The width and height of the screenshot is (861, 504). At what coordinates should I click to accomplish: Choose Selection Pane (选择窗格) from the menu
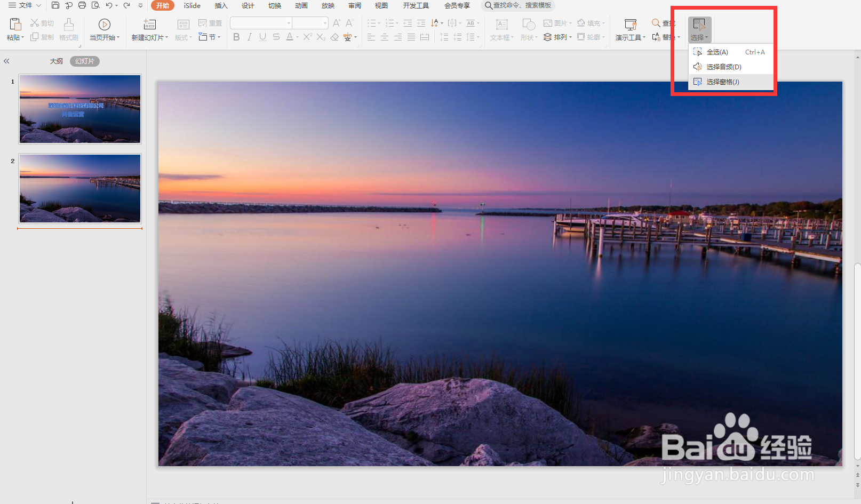tap(731, 82)
